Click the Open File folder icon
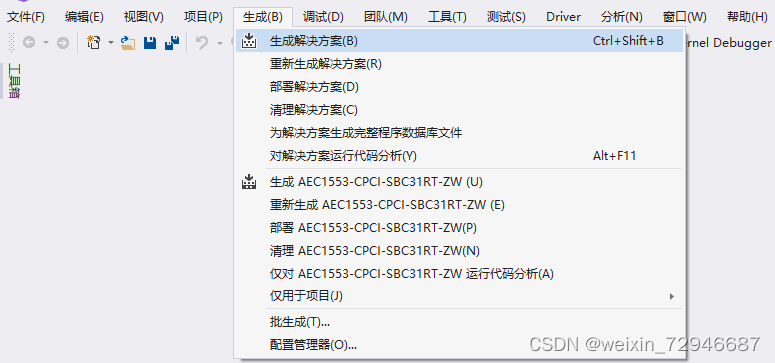Viewport: 775px width, 363px height. coord(128,43)
